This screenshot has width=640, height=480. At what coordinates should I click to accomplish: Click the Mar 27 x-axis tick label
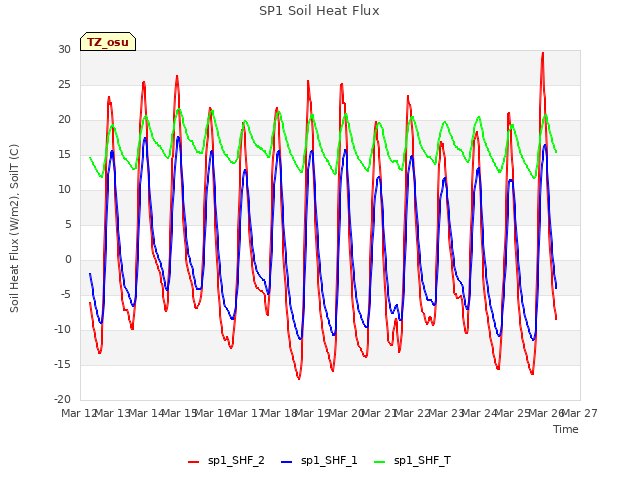(580, 413)
